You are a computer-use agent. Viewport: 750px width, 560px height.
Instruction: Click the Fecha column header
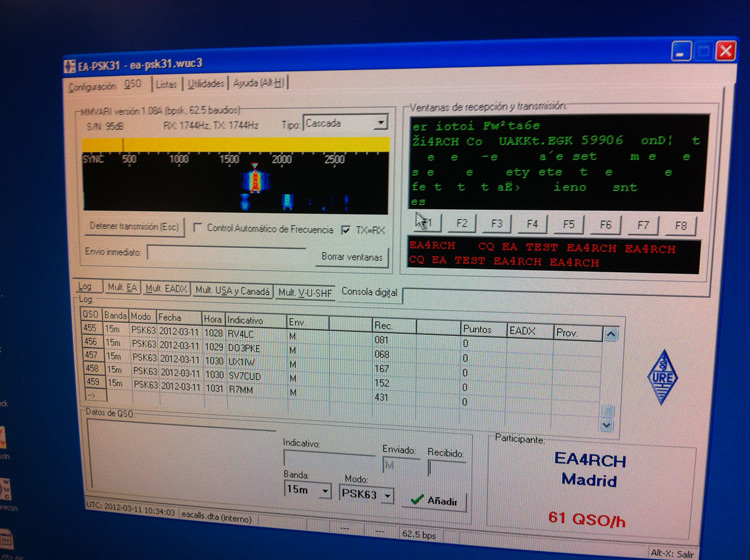179,318
